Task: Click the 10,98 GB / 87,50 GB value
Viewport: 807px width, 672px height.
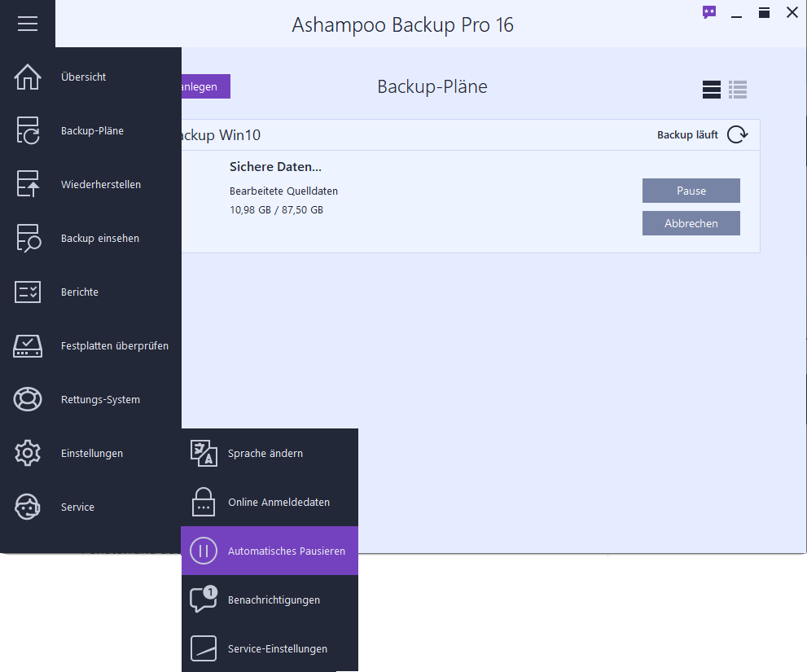Action: click(x=276, y=209)
